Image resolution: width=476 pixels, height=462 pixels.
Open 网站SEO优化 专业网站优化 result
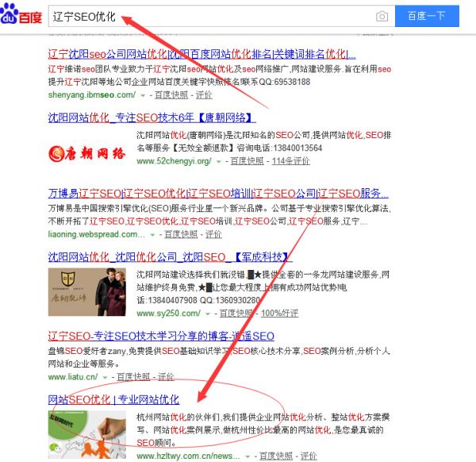click(113, 400)
